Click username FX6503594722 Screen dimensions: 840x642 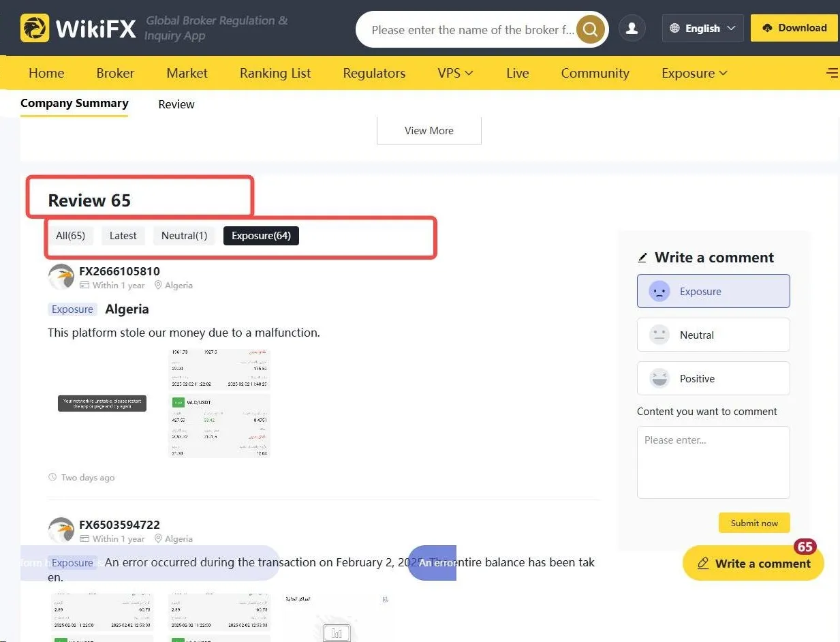[x=120, y=525]
